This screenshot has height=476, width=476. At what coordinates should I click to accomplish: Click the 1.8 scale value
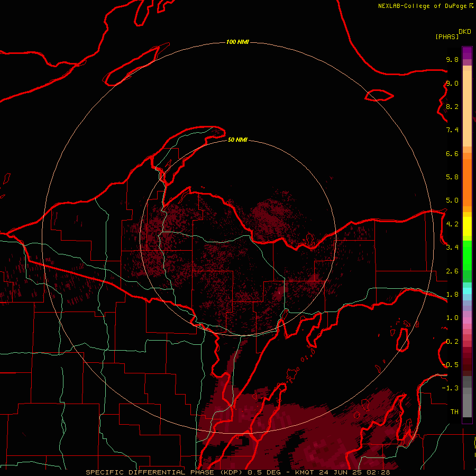pyautogui.click(x=452, y=294)
